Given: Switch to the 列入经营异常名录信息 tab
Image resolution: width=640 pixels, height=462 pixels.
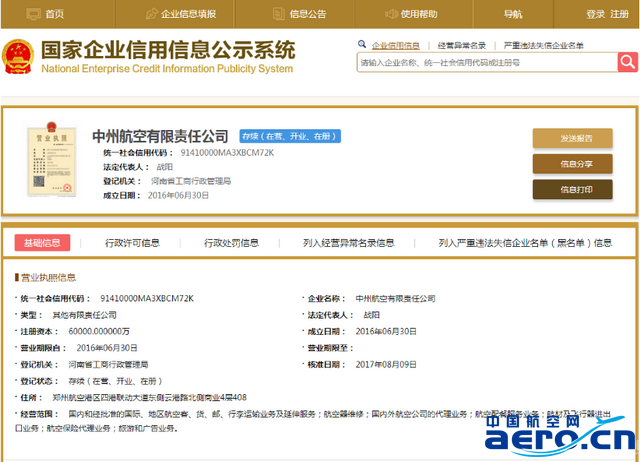Looking at the screenshot, I should pyautogui.click(x=349, y=243).
